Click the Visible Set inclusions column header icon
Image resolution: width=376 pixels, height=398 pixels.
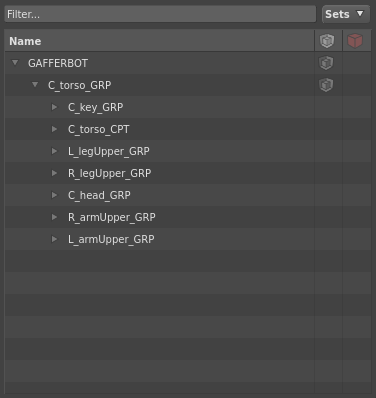pos(327,41)
